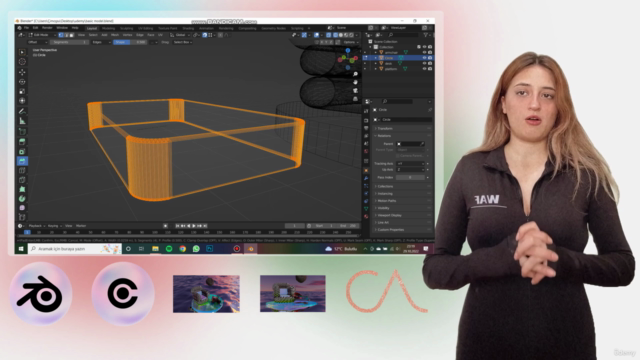This screenshot has width=640, height=360.
Task: Select the highlighted Bevel tool
Action: (22, 161)
